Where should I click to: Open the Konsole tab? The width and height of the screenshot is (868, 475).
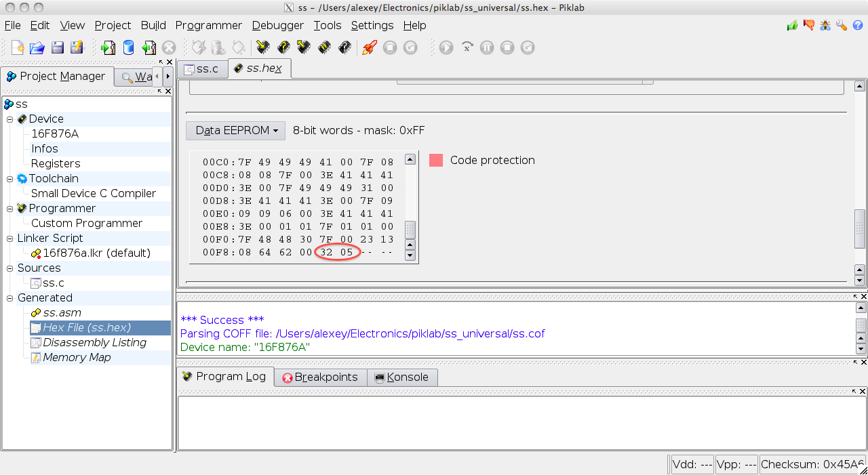401,377
